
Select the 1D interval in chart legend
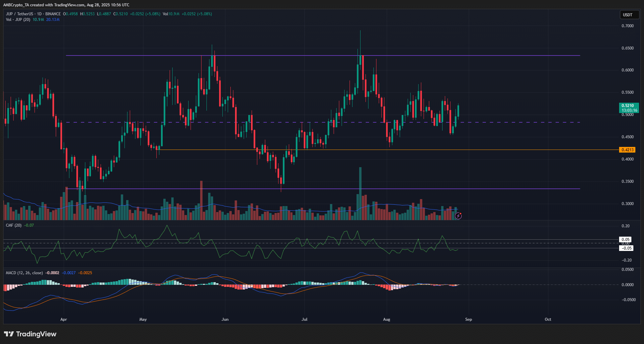pos(40,14)
